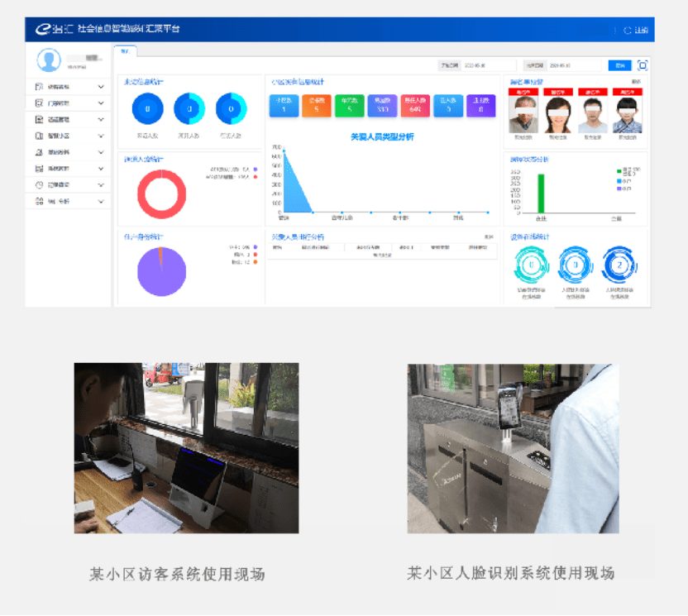
Task: Open the face recognition turnstile photo
Action: tap(513, 448)
